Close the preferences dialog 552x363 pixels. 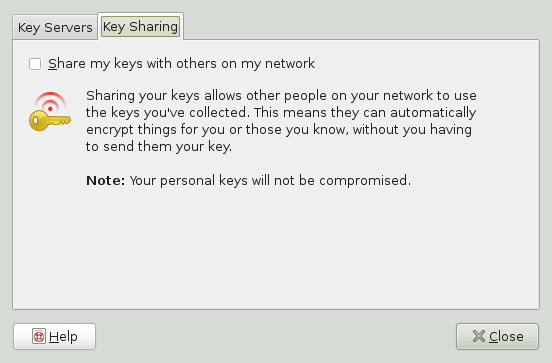497,336
